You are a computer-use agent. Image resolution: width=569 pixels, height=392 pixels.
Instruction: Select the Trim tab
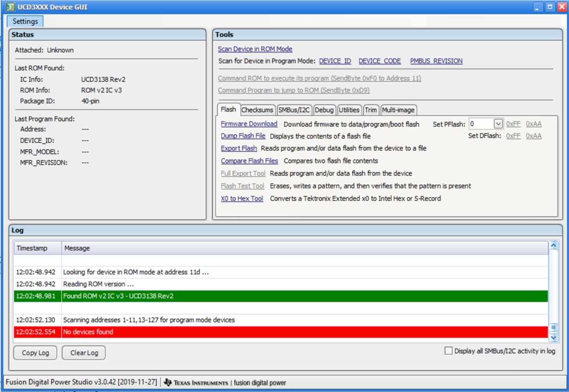pos(371,110)
